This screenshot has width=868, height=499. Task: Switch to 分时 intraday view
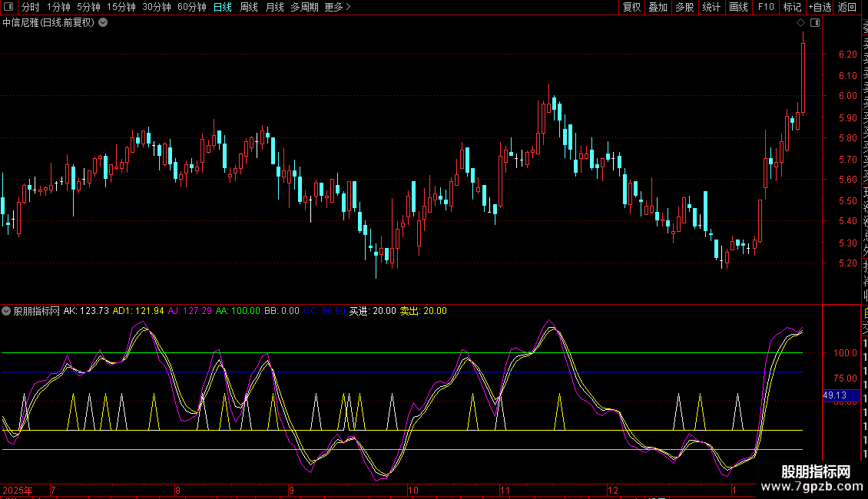click(31, 8)
